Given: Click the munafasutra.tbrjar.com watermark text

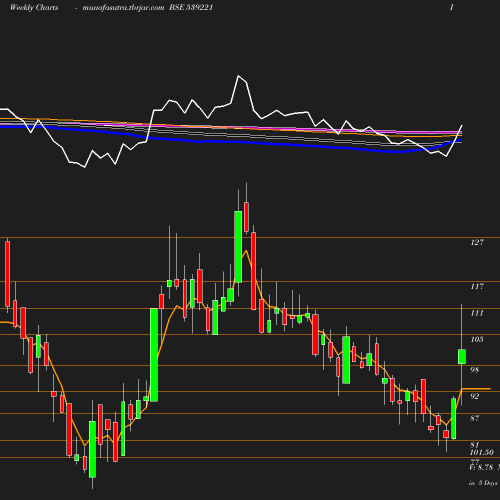Looking at the screenshot, I should [x=123, y=8].
